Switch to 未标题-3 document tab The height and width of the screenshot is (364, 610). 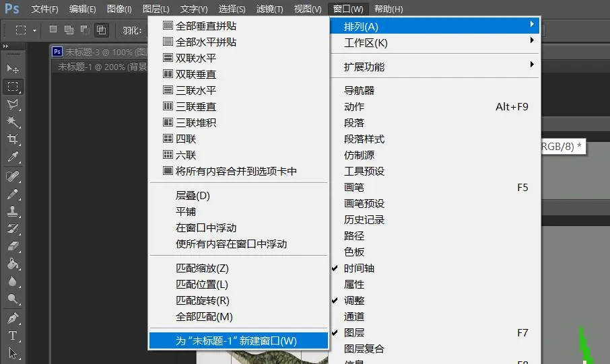point(99,52)
